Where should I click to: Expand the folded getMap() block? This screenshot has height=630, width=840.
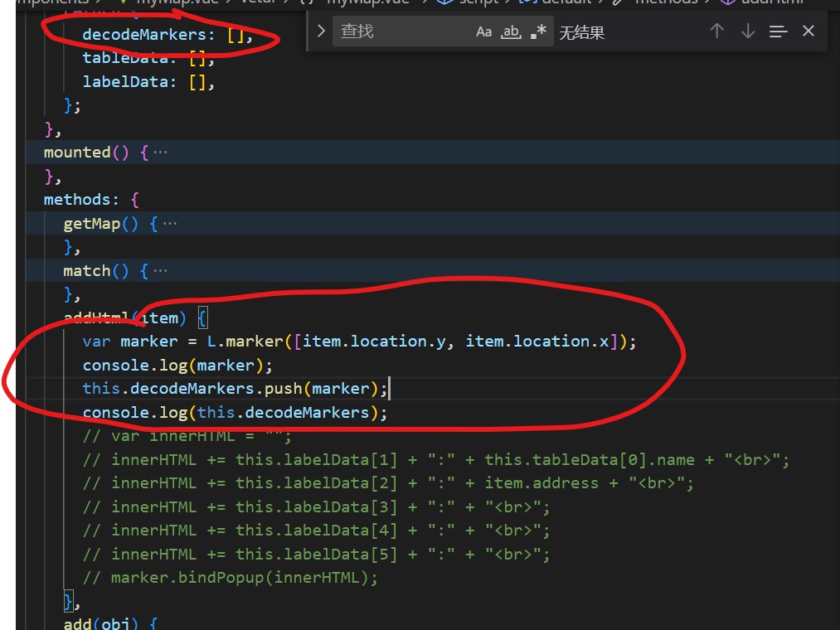pyautogui.click(x=169, y=223)
